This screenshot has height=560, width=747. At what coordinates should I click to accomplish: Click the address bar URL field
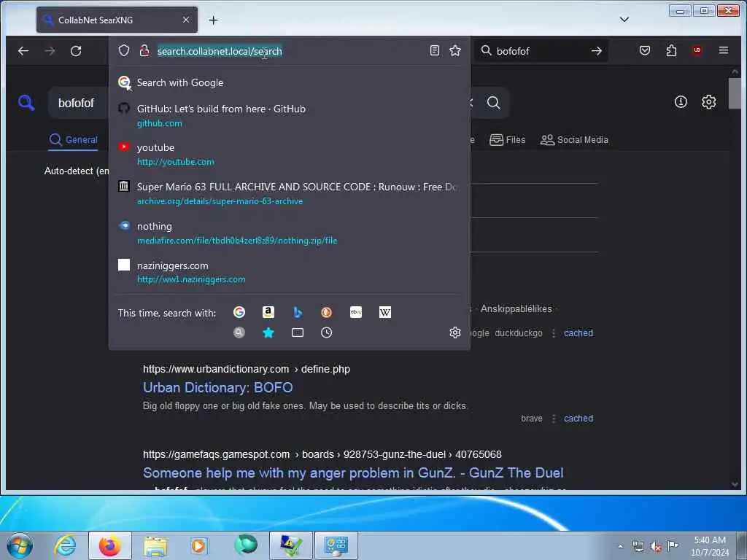[x=290, y=51]
